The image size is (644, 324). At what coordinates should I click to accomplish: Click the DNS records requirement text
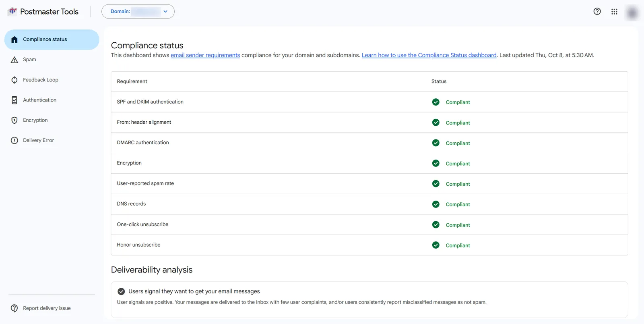click(x=131, y=204)
